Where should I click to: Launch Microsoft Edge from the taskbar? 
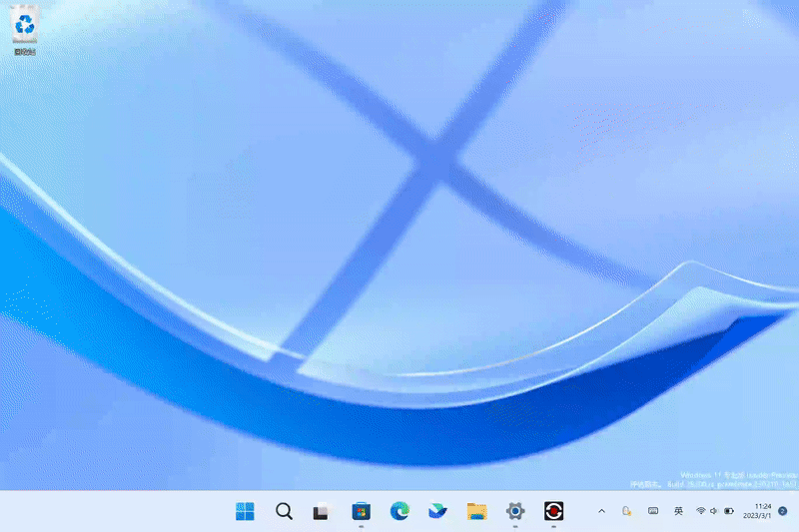tap(399, 511)
